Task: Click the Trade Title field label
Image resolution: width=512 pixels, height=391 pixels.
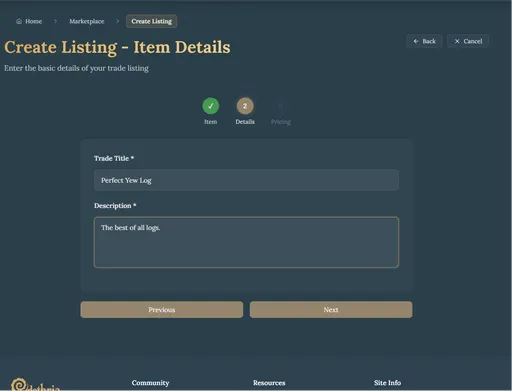Action: click(x=114, y=158)
